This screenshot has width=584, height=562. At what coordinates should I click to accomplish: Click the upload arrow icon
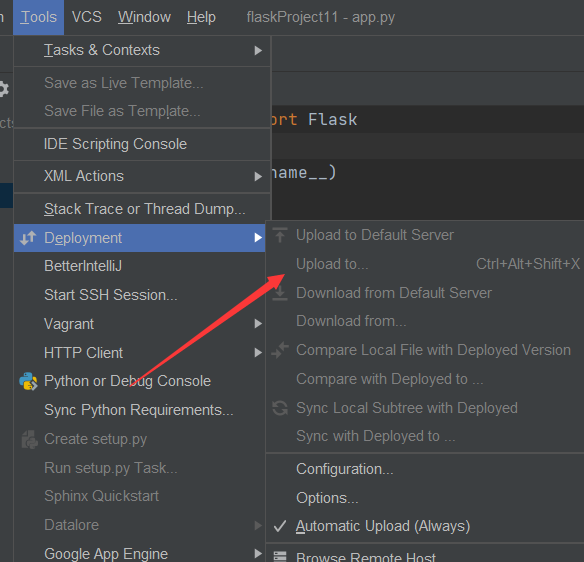[280, 235]
